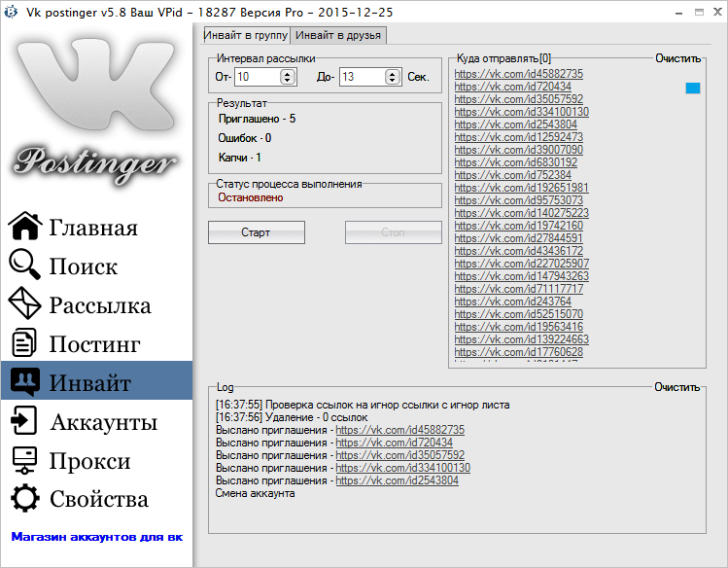Screen dimensions: 728x568
Task: Open link id243764 in the send list
Action: pyautogui.click(x=512, y=302)
